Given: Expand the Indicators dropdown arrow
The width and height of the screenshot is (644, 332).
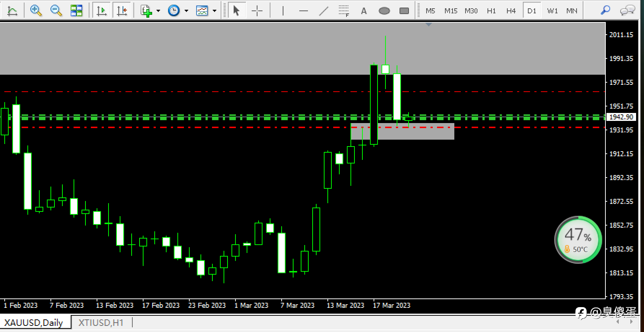Looking at the screenshot, I should pyautogui.click(x=158, y=11).
